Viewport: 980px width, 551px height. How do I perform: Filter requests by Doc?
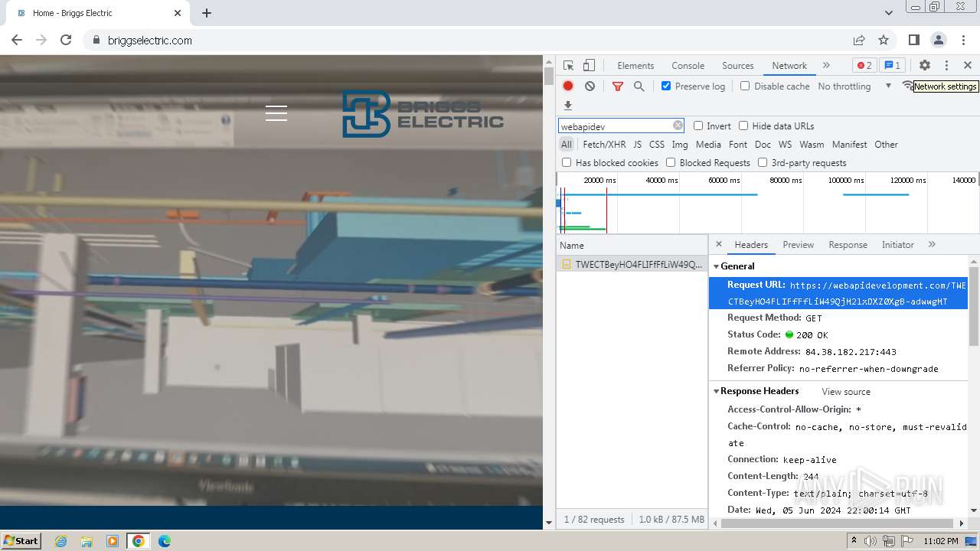pos(763,144)
